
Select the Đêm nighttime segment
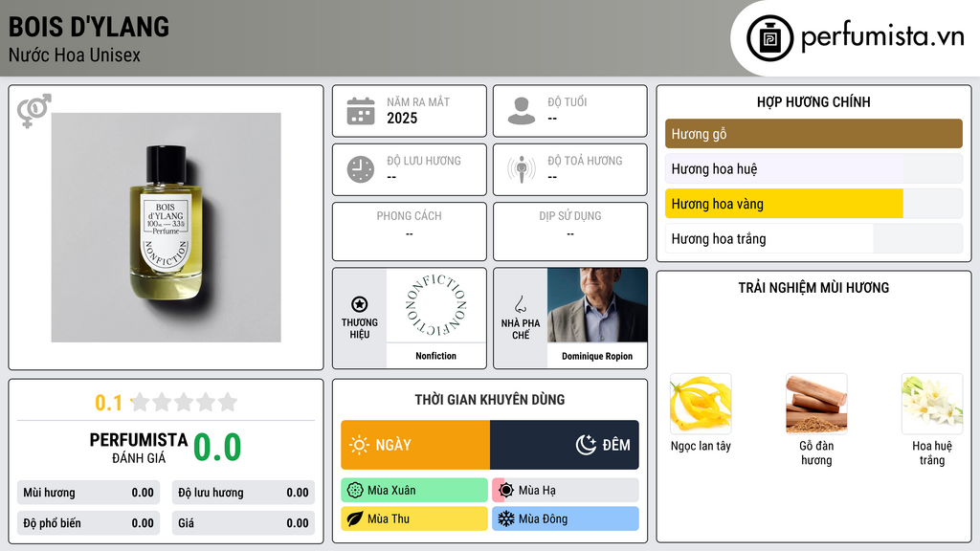coord(565,445)
